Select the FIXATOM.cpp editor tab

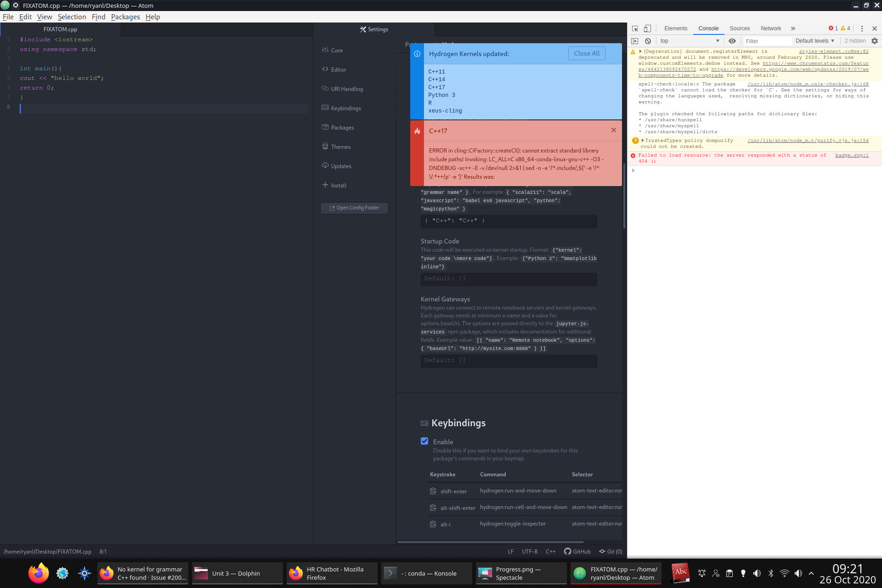[60, 29]
